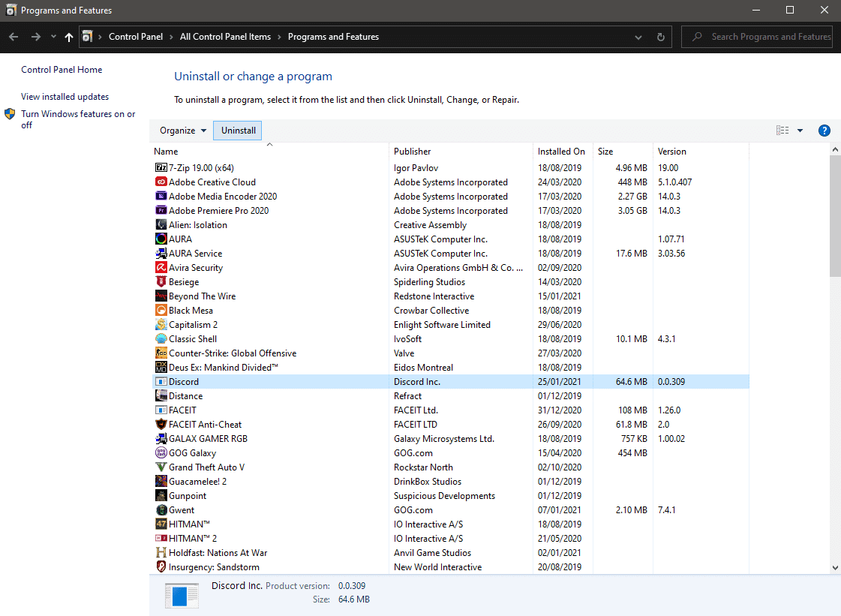The width and height of the screenshot is (841, 616).
Task: Open the Organize dropdown menu
Action: (x=183, y=131)
